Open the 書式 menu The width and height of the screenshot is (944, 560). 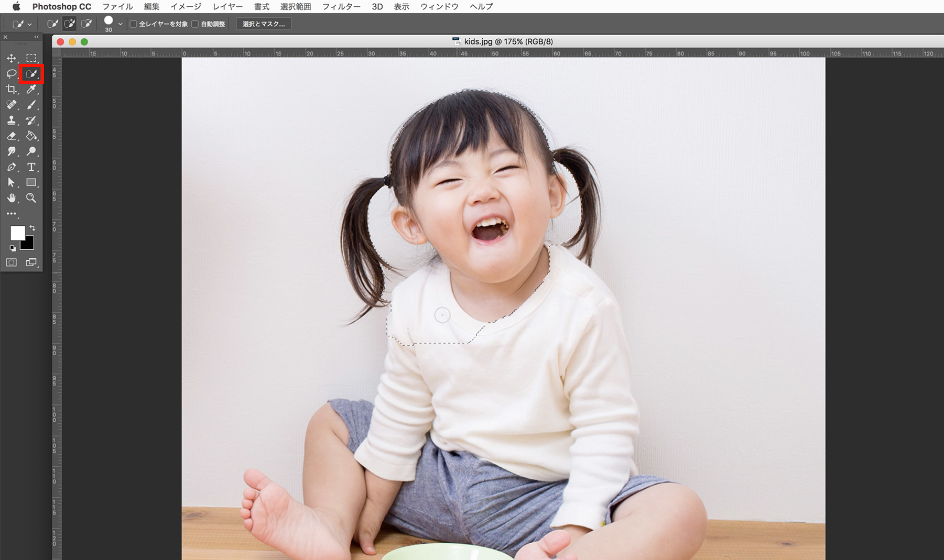[262, 7]
